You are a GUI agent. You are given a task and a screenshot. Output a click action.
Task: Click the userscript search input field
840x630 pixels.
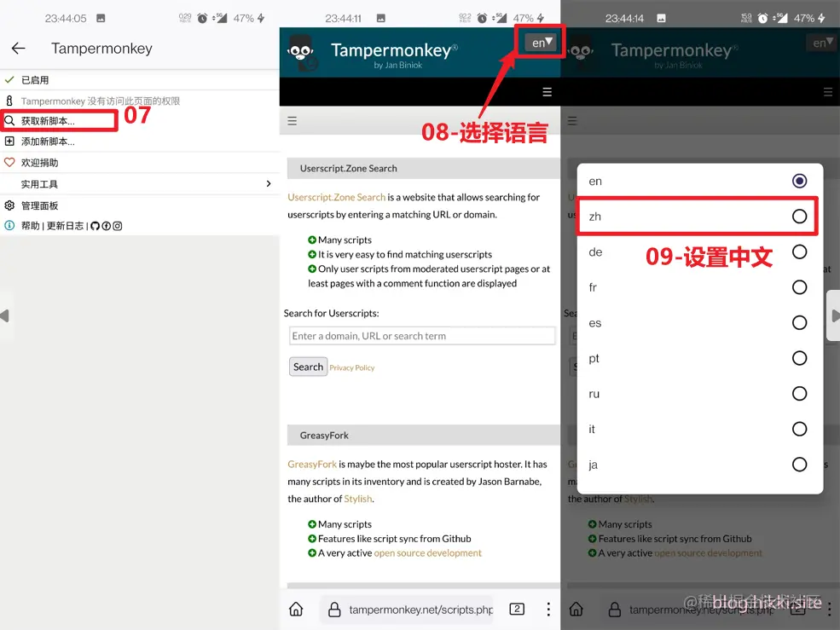[421, 335]
